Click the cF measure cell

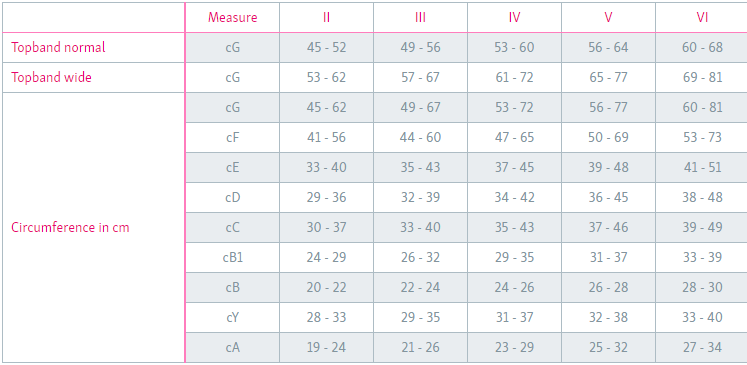point(232,137)
